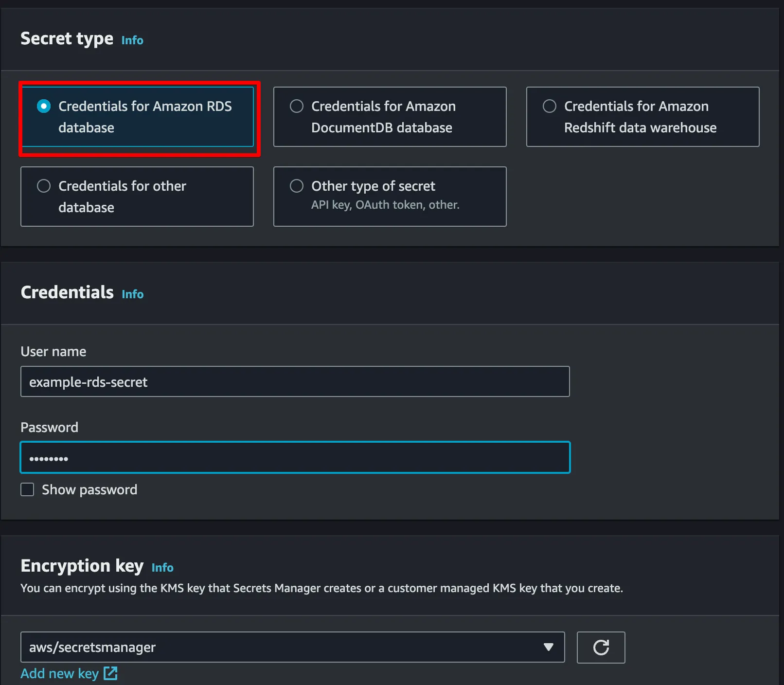
Task: Click the API key, OAuth token, other description
Action: 385,205
